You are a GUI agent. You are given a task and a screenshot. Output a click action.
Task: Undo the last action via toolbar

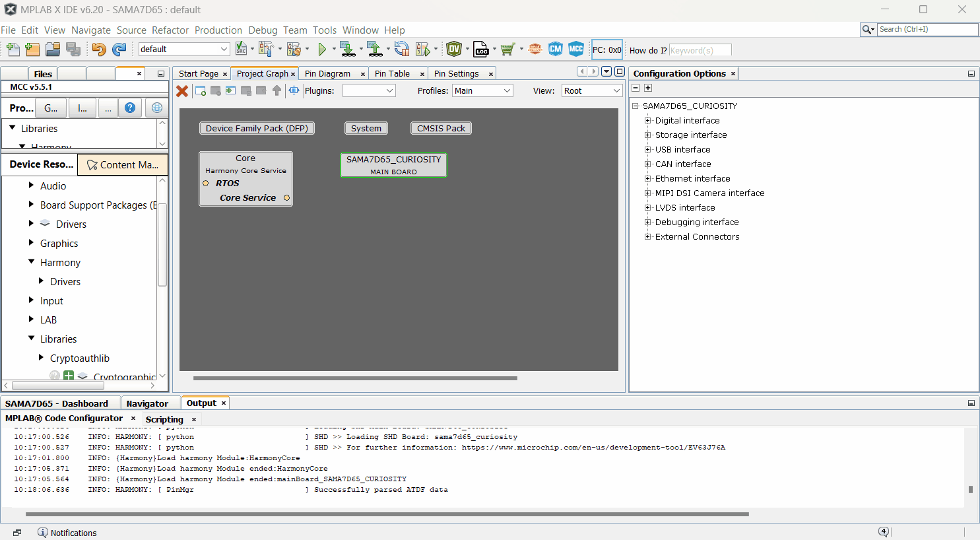[99, 49]
